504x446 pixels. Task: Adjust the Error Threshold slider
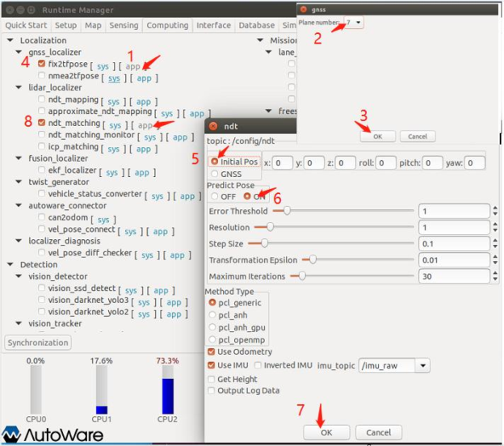click(288, 211)
